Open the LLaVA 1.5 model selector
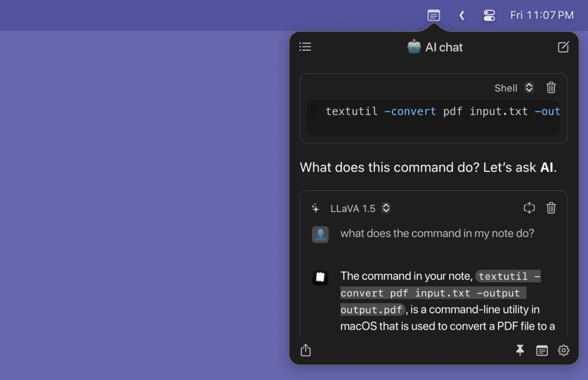 pos(360,208)
